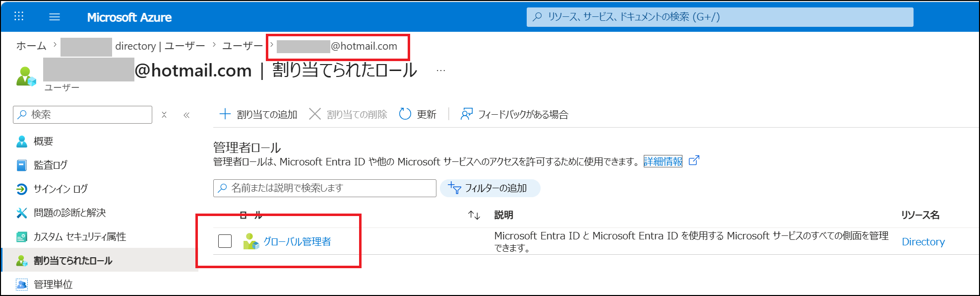The height and width of the screenshot is (296, 980).
Task: Focus the global resource search box
Action: pos(720,17)
